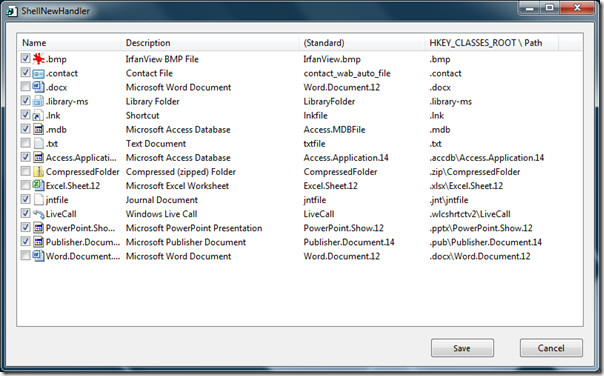Check the CompressedFolder checkbox
The width and height of the screenshot is (604, 376).
point(25,171)
